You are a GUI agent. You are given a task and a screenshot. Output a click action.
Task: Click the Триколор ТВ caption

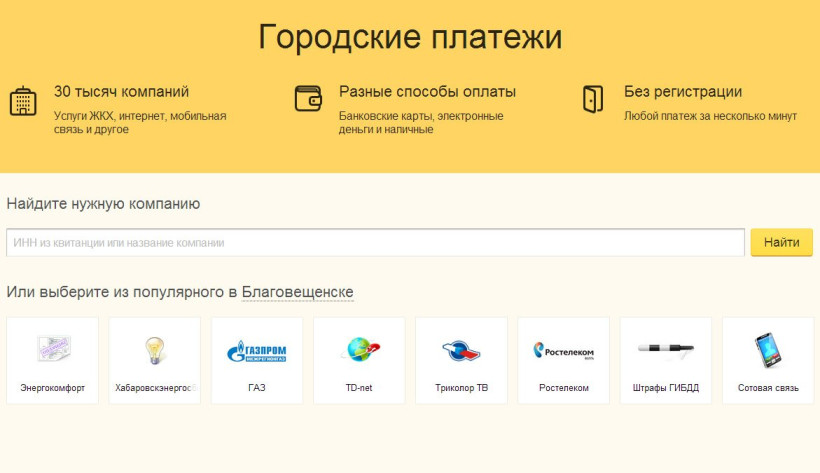click(x=461, y=387)
